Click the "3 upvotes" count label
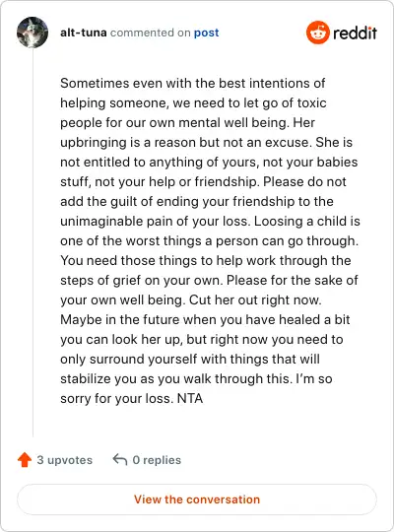 click(x=64, y=460)
